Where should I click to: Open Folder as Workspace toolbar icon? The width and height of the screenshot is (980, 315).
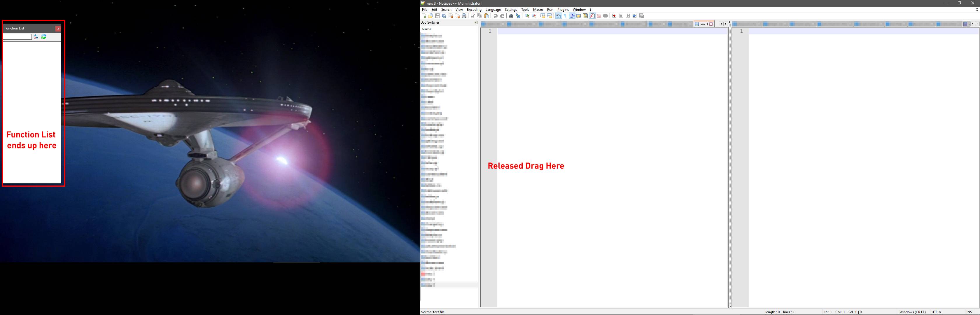pos(599,16)
